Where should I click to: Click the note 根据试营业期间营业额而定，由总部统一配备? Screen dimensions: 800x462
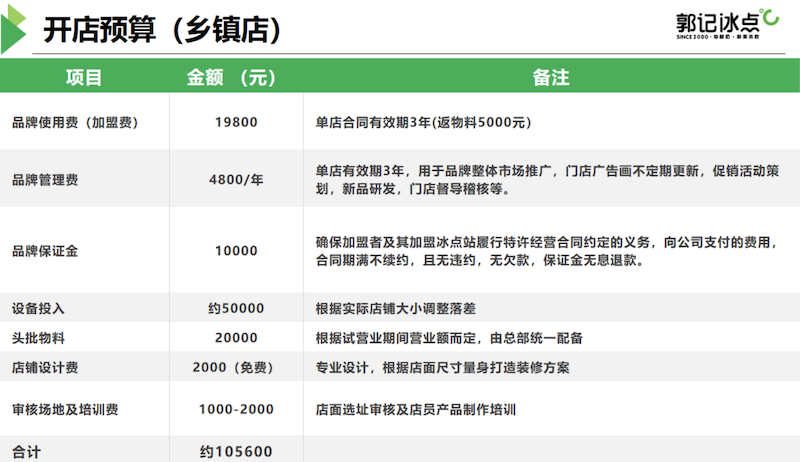coord(449,338)
